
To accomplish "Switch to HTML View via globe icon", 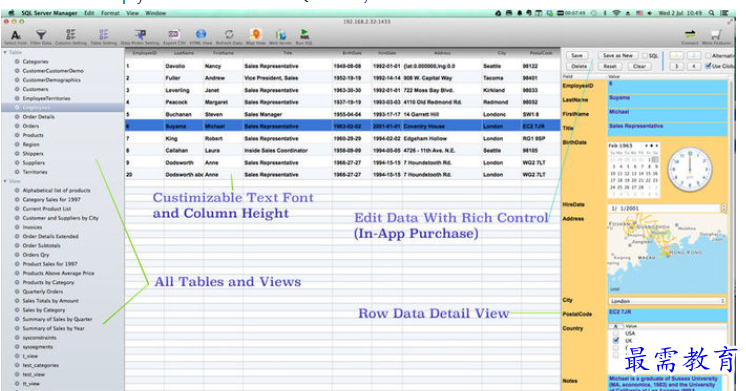I will [201, 34].
